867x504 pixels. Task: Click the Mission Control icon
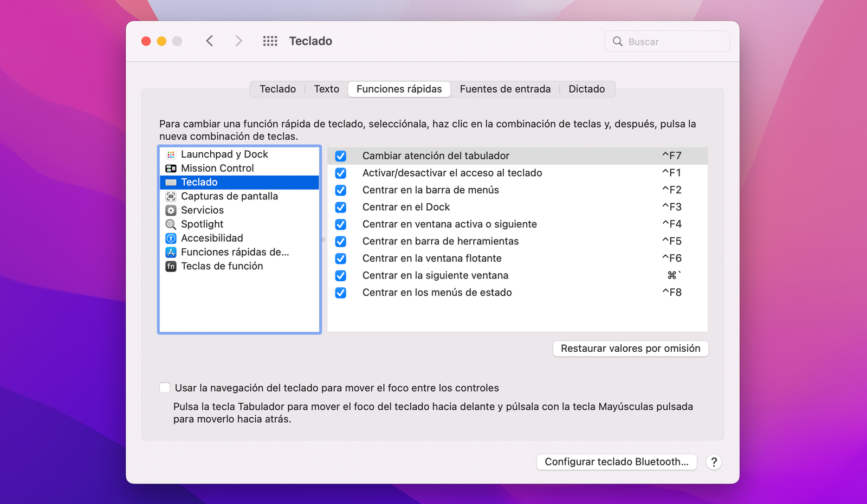tap(171, 169)
